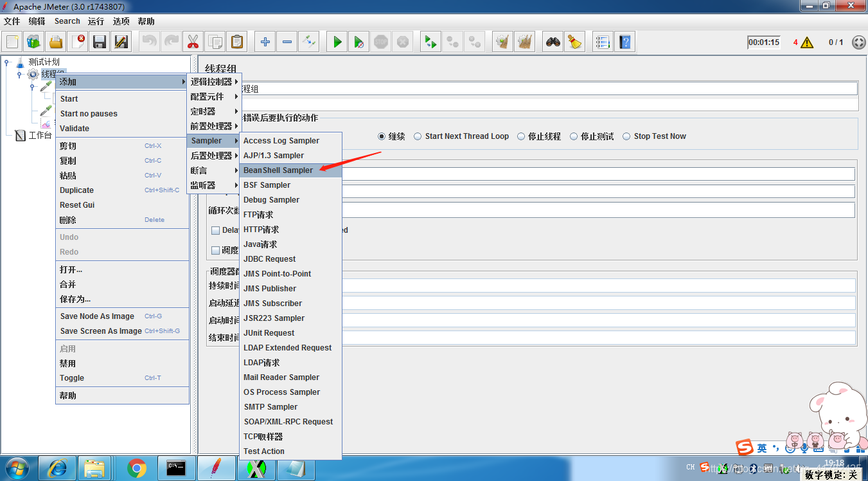Select the 继续 radio button

(x=382, y=136)
